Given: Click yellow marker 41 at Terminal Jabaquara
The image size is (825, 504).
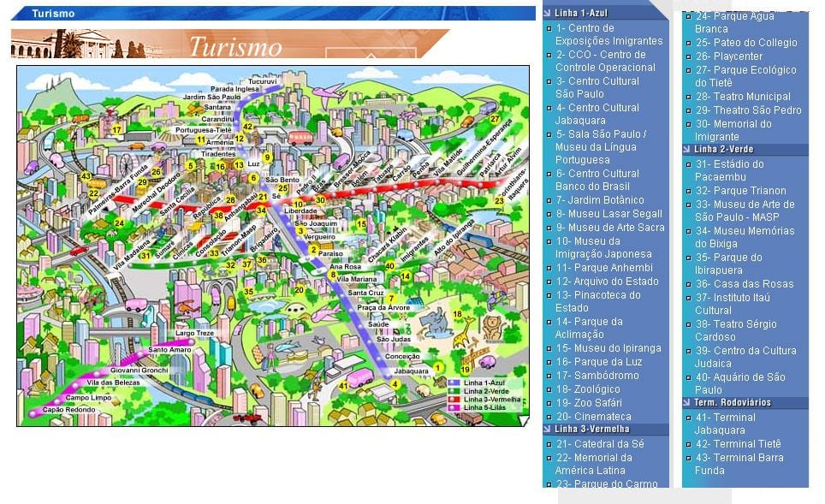Looking at the screenshot, I should pyautogui.click(x=343, y=386).
